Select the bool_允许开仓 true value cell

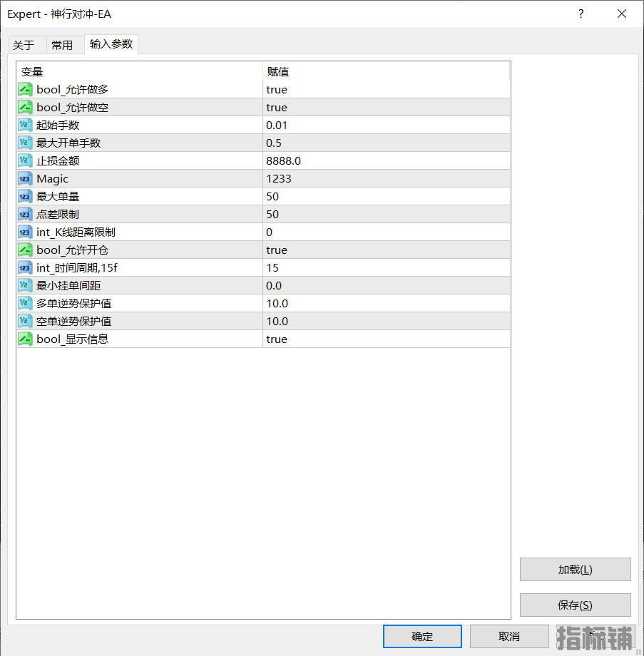click(386, 250)
